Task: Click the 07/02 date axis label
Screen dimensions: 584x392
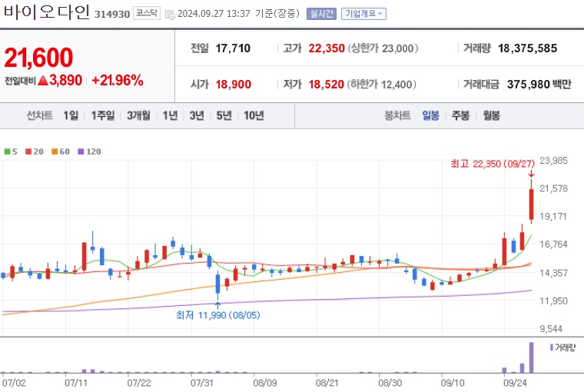Action: [14, 383]
